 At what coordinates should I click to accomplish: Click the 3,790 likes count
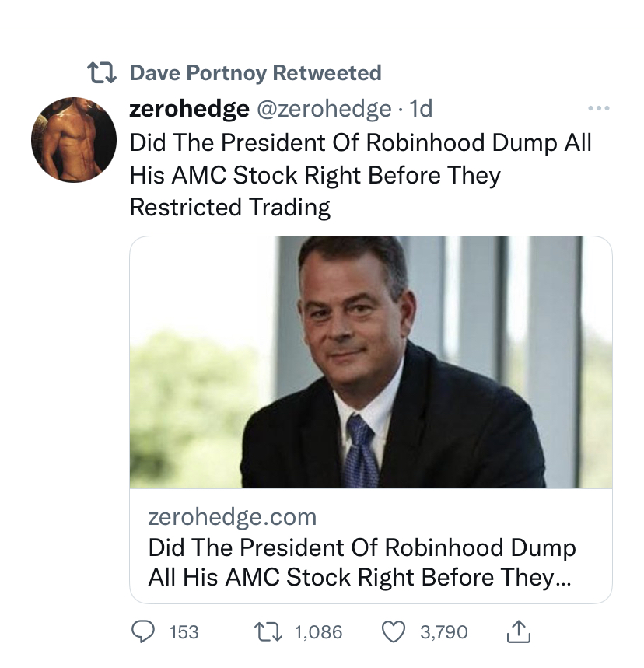point(444,632)
